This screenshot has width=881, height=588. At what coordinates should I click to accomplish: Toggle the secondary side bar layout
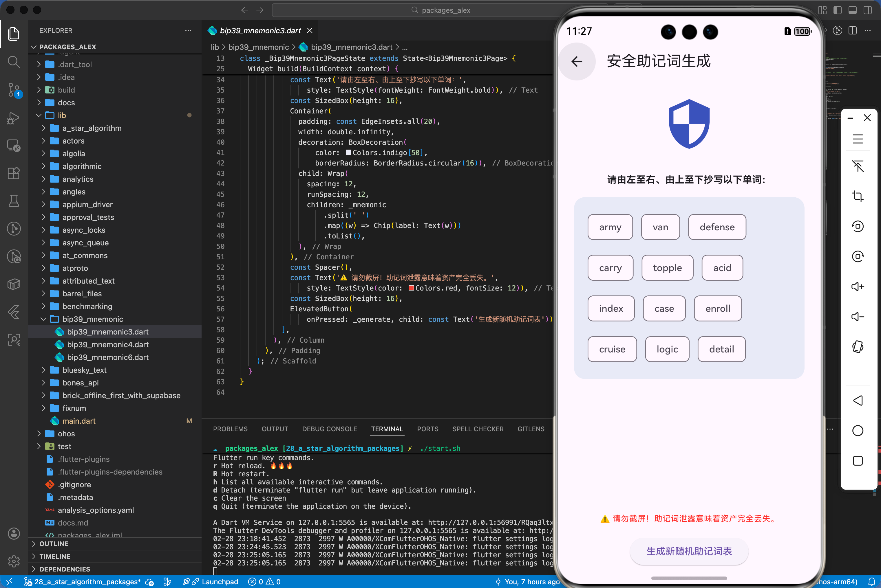(x=867, y=10)
